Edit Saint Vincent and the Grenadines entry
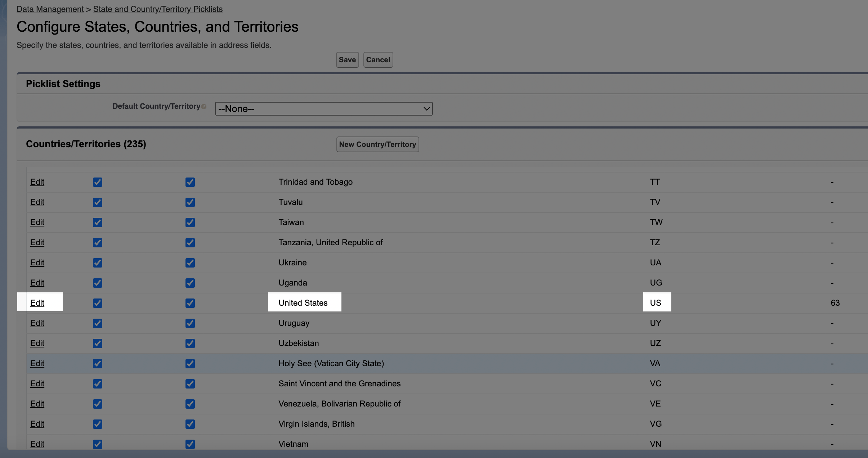The image size is (868, 458). coord(37,383)
